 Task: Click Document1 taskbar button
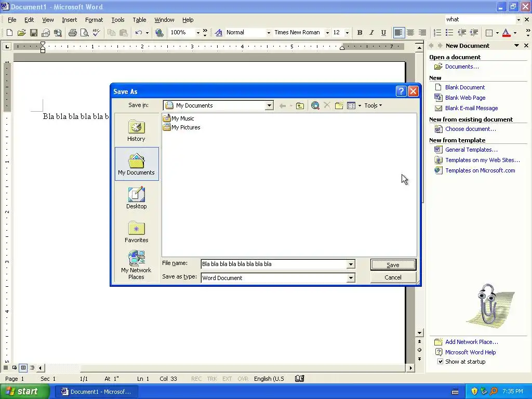96,392
